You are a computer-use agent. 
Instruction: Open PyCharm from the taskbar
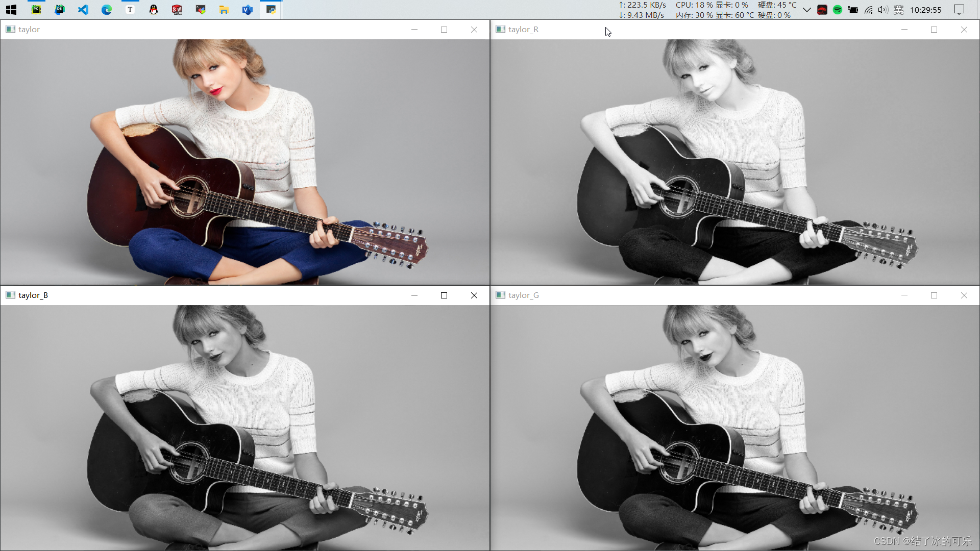tap(36, 10)
